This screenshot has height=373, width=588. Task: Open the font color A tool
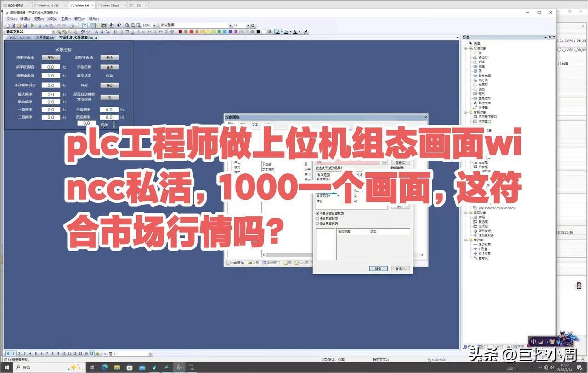coord(295,32)
